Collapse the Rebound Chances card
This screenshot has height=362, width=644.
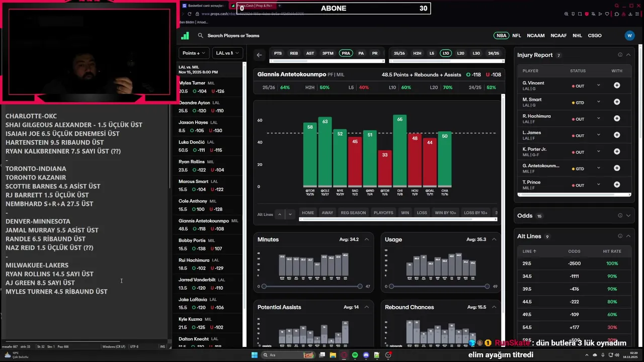(x=494, y=307)
